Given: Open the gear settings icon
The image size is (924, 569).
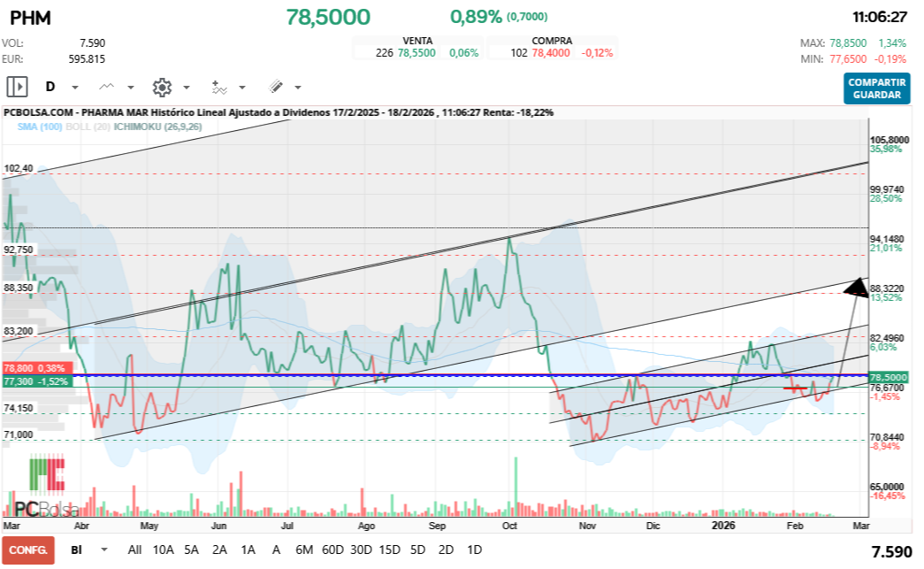Looking at the screenshot, I should click(x=162, y=87).
